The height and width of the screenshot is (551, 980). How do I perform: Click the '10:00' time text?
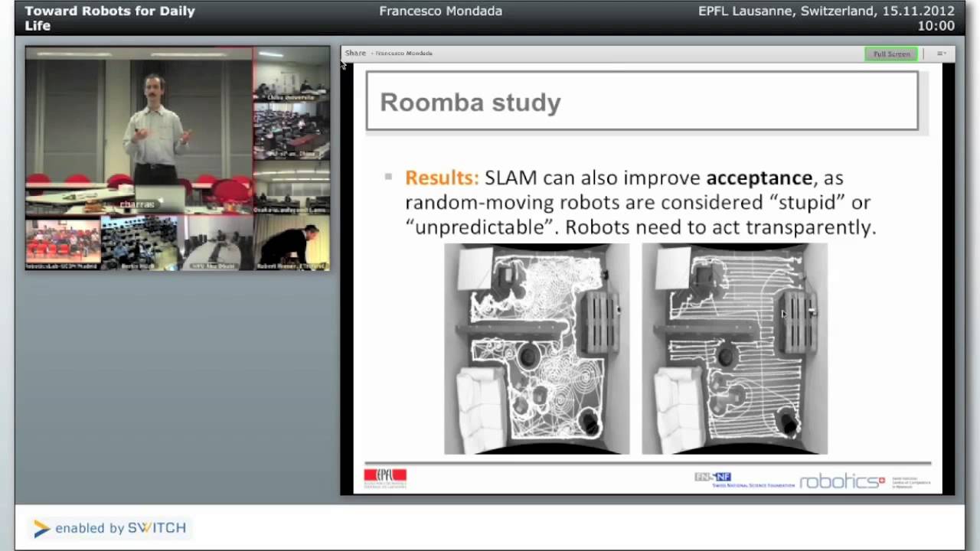click(x=936, y=26)
